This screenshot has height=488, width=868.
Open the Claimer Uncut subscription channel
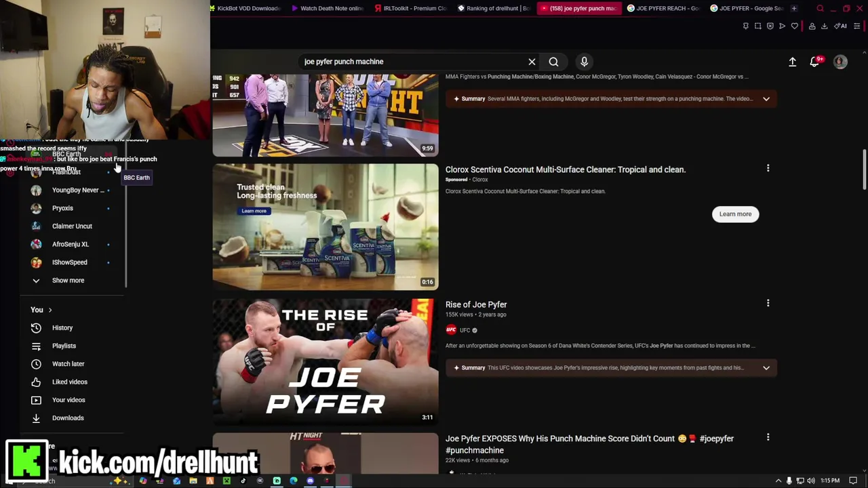click(72, 226)
